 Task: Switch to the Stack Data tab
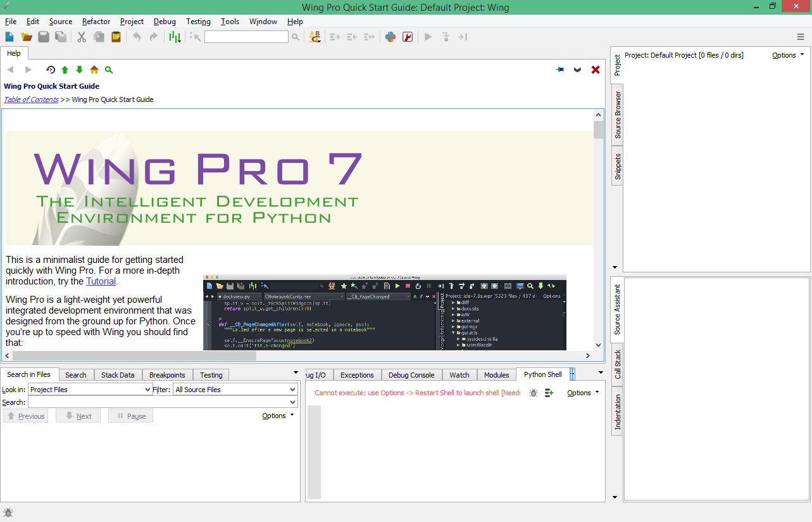[x=118, y=375]
